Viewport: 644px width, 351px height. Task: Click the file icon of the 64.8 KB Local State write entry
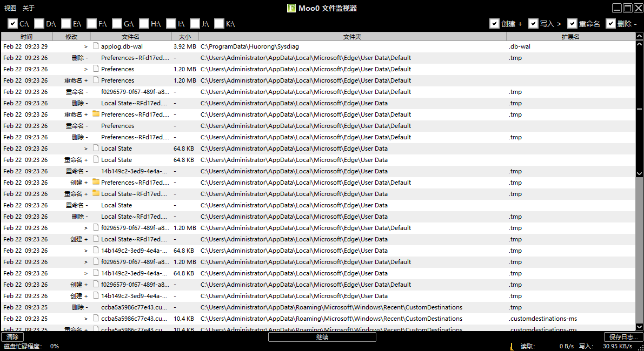coord(96,148)
